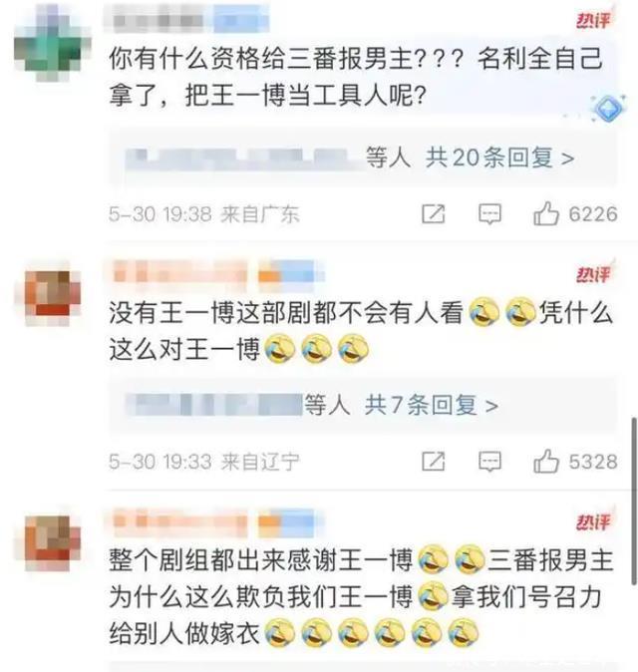Open the third commenter's avatar
638x672 pixels.
(x=52, y=543)
